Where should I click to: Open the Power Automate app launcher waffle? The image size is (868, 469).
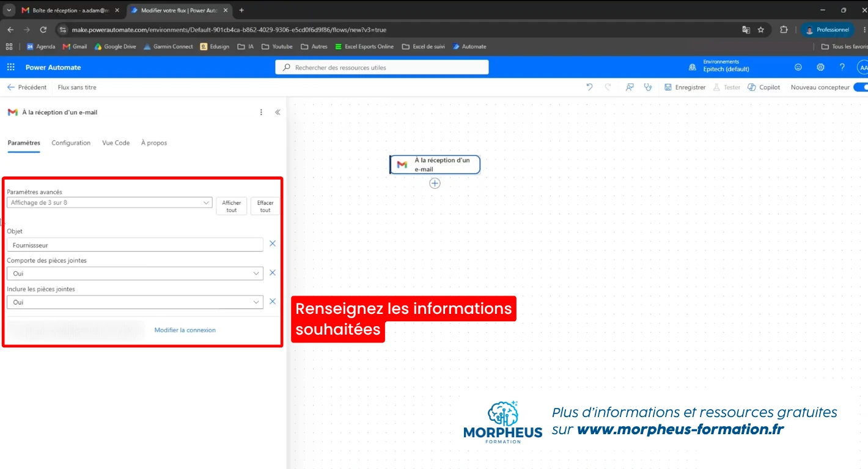tap(10, 67)
